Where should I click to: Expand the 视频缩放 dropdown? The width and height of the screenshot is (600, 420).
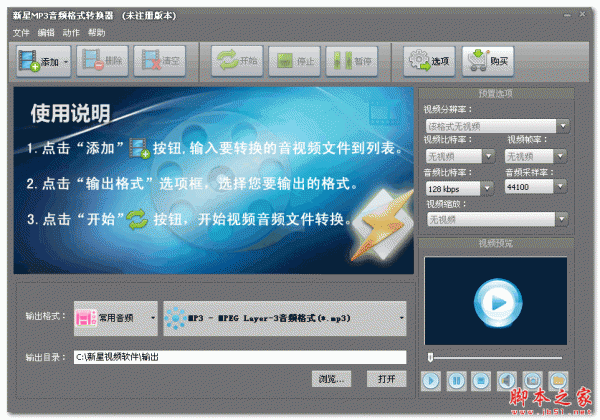tap(562, 220)
